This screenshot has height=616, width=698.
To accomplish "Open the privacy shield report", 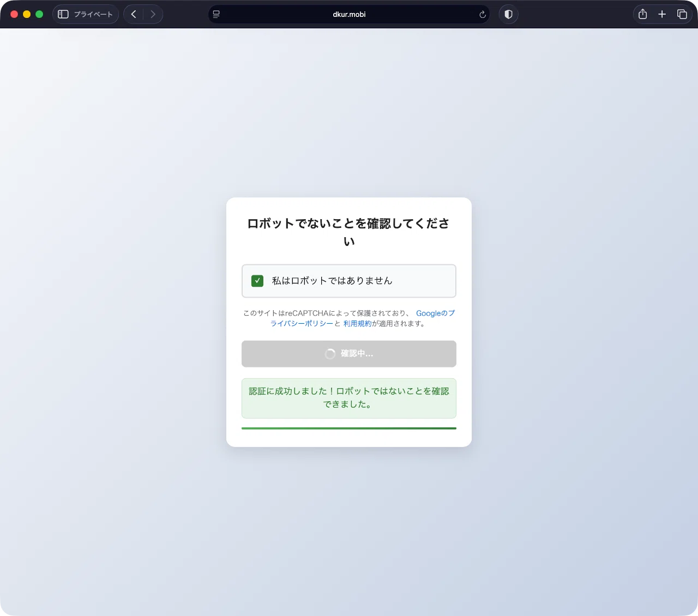I will [x=508, y=14].
